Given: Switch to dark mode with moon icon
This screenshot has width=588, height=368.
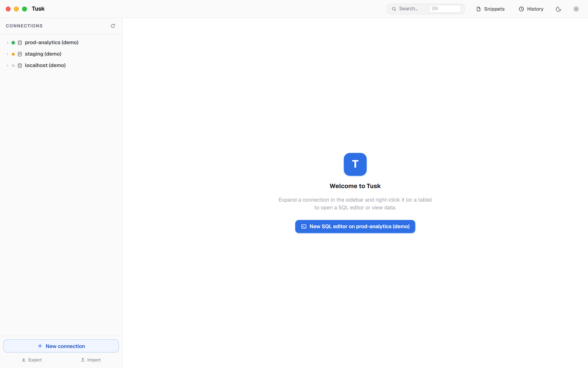Looking at the screenshot, I should [x=558, y=9].
